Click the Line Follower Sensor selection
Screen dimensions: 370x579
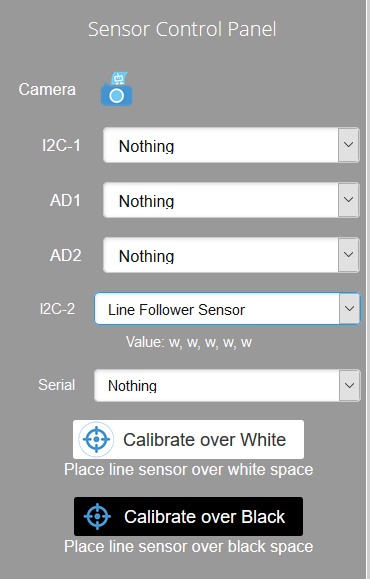coord(227,309)
